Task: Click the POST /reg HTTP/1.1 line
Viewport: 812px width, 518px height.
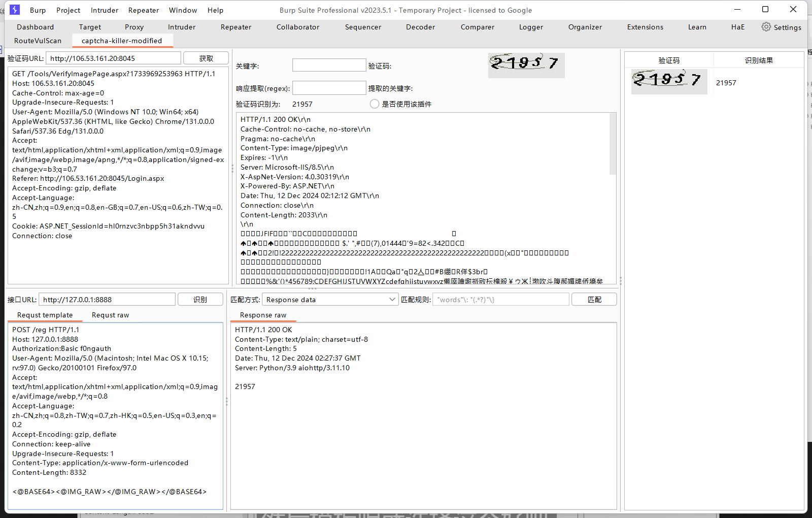Action: [46, 330]
